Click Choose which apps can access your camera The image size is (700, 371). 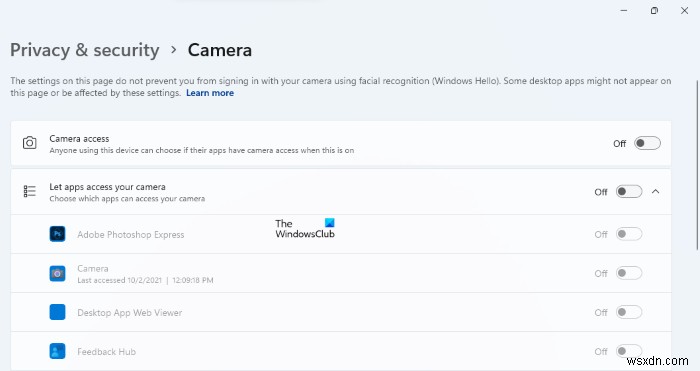tap(127, 199)
